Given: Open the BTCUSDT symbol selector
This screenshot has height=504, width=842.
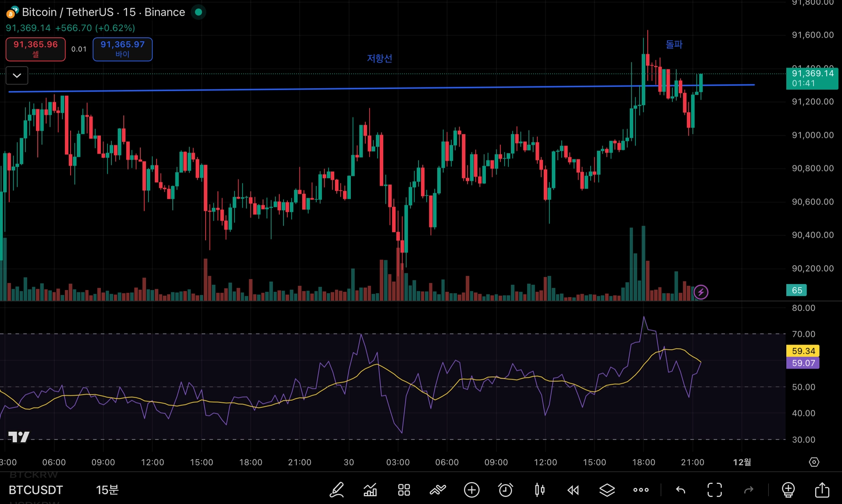Looking at the screenshot, I should coord(36,490).
